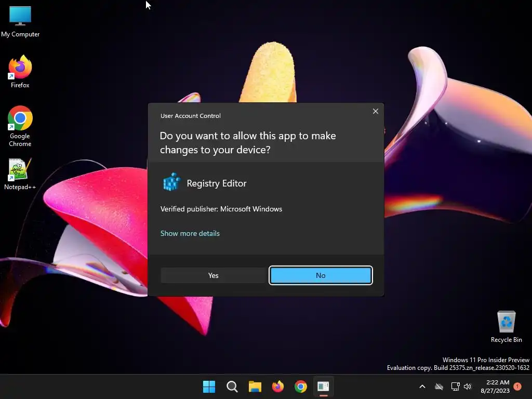Screen dimensions: 532x399
Task: Open the network status tray icon
Action: pos(455,387)
